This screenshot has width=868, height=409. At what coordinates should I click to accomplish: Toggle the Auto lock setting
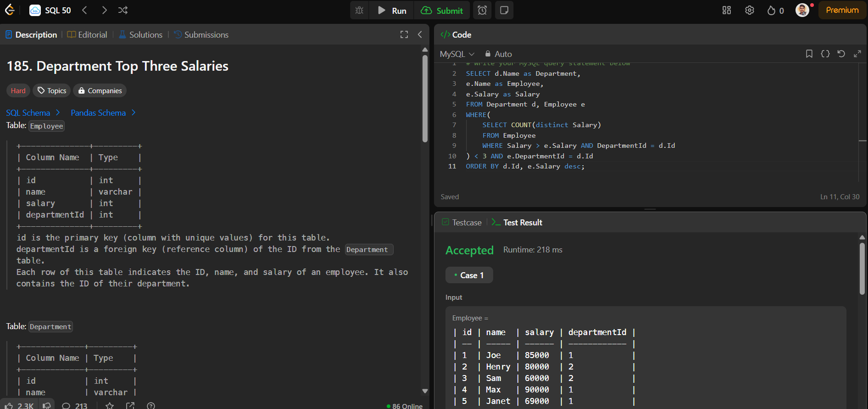498,54
